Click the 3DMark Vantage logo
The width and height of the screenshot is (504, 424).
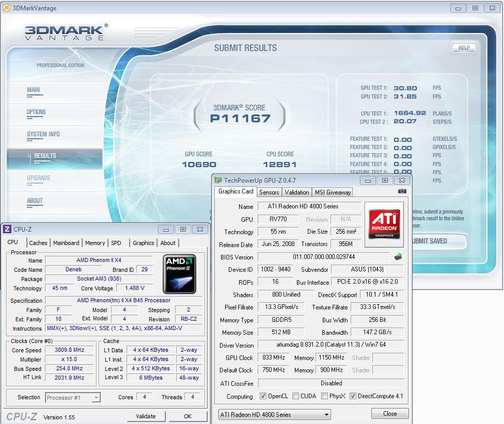coord(66,32)
